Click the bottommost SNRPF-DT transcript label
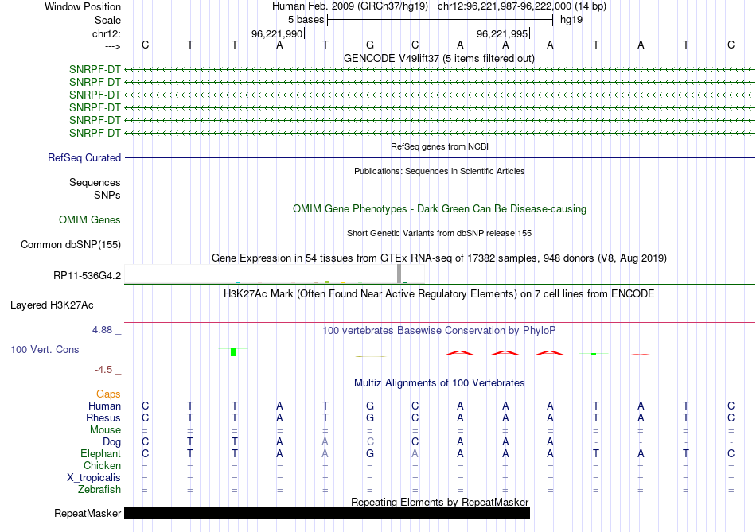 coord(95,133)
